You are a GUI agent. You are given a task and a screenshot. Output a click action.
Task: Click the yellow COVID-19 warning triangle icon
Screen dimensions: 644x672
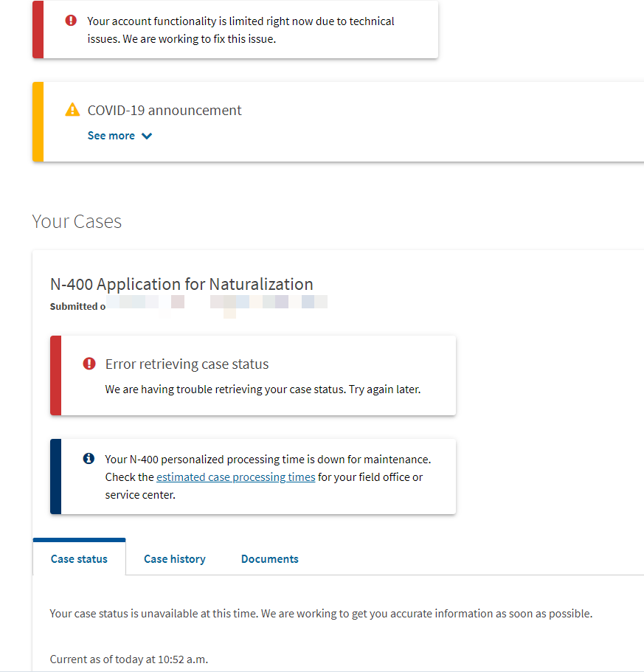click(72, 110)
